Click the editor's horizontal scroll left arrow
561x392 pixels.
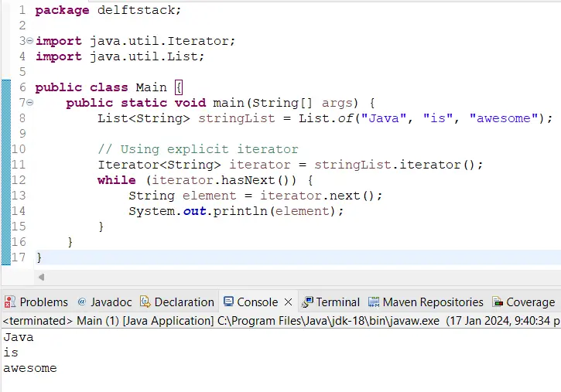click(x=41, y=277)
